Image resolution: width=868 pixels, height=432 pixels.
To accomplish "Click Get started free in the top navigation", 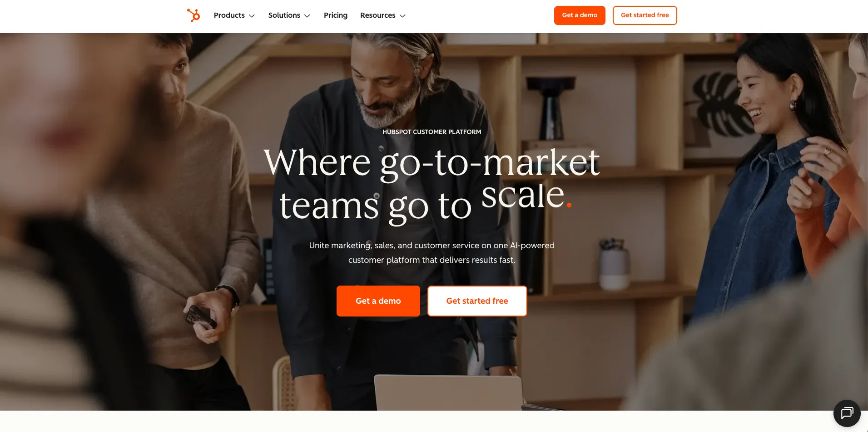I will [645, 15].
